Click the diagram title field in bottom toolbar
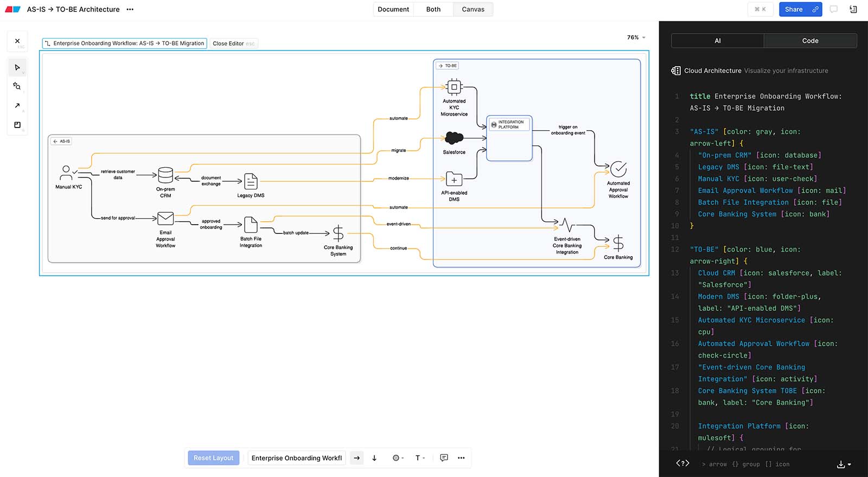The image size is (868, 477). (296, 458)
